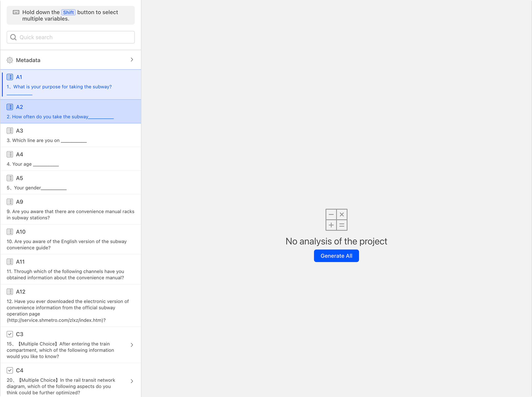Click the A3 variable label
The width and height of the screenshot is (532, 397).
click(19, 130)
